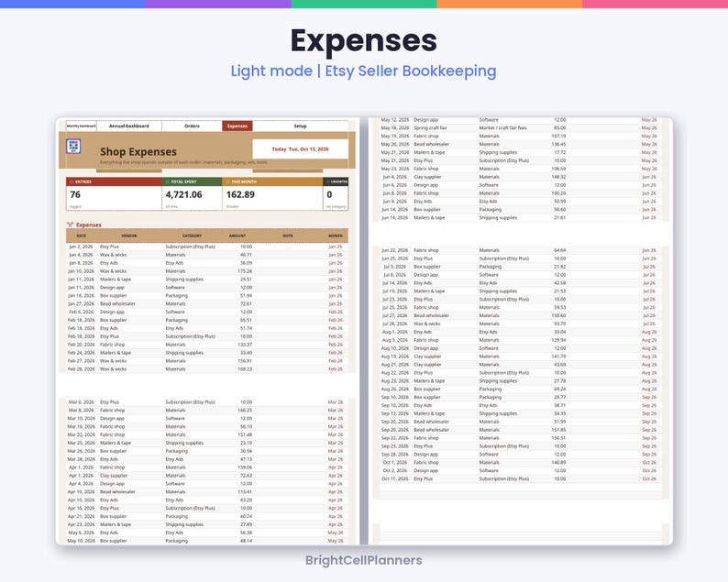
Task: Select amount 69.24 in Aug 26 row
Action: (560, 389)
